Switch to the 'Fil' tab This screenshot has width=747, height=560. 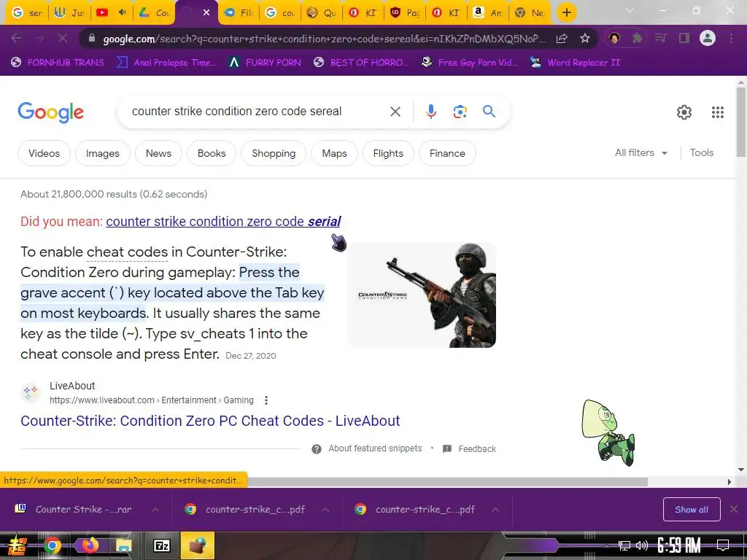239,12
